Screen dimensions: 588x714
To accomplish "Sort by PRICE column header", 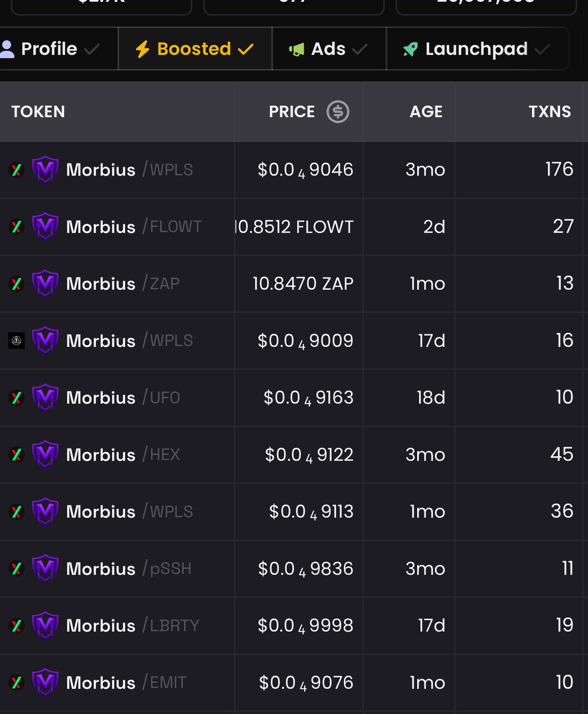I will pos(292,111).
